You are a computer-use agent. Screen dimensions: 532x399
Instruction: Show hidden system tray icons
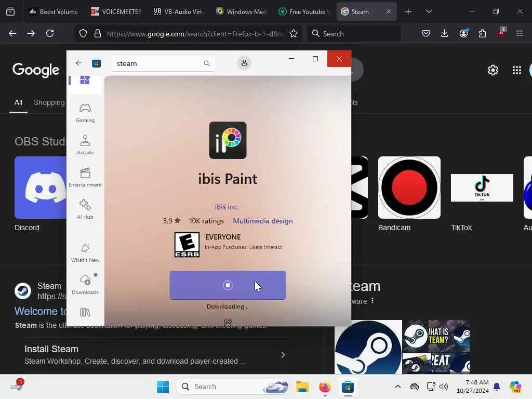point(397,387)
